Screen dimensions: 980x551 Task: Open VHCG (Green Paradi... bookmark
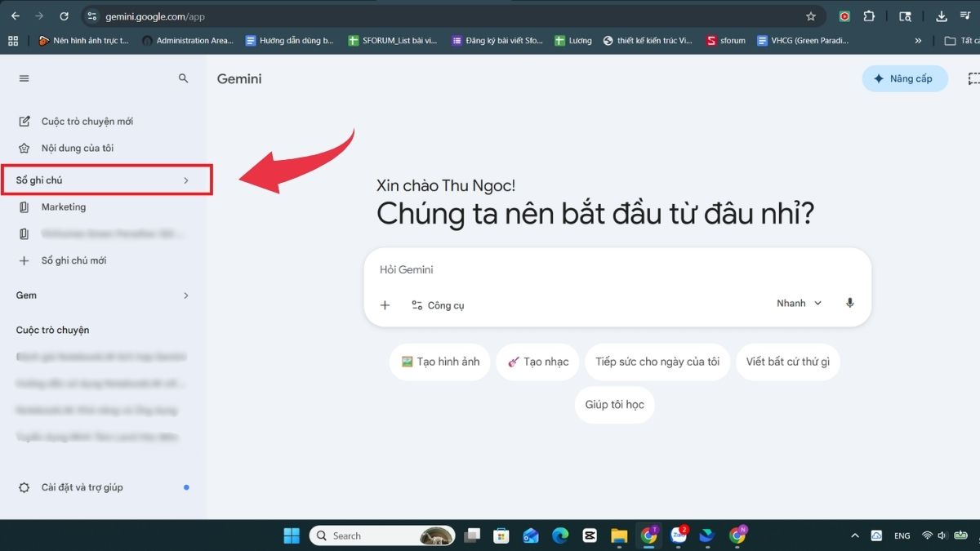point(803,40)
